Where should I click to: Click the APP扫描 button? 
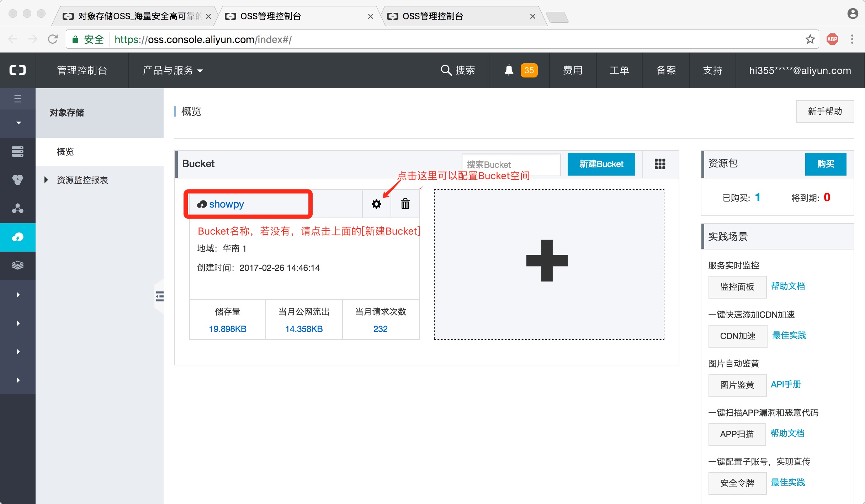click(x=737, y=434)
